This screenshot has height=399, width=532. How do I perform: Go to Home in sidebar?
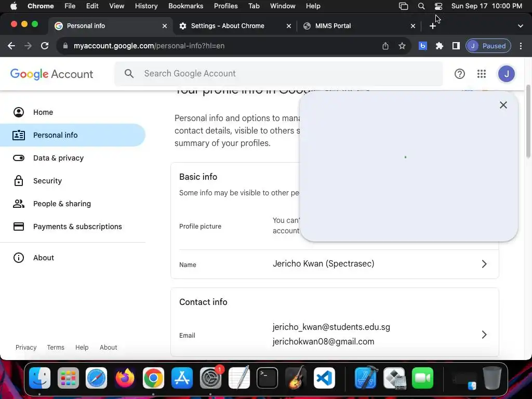click(x=73, y=112)
